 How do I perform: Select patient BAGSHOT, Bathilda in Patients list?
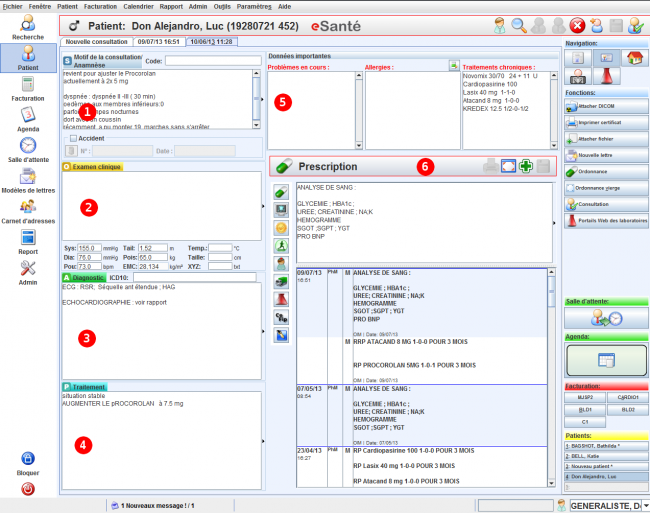pyautogui.click(x=605, y=447)
